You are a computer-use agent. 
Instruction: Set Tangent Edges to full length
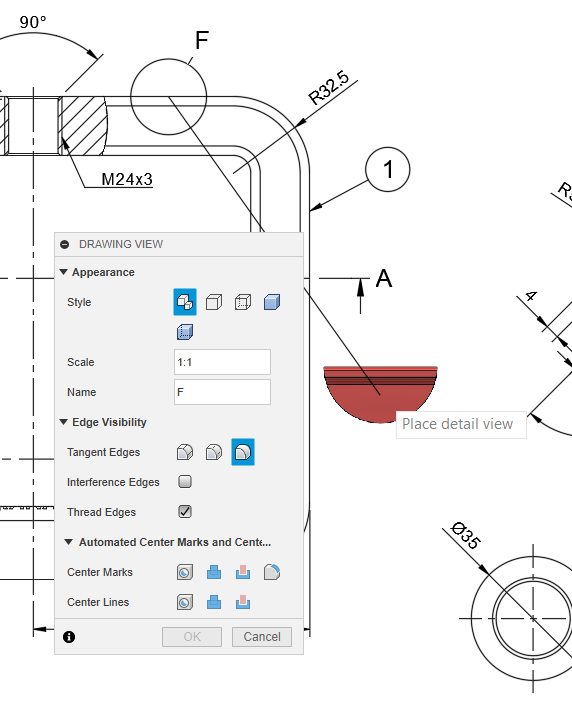point(185,452)
